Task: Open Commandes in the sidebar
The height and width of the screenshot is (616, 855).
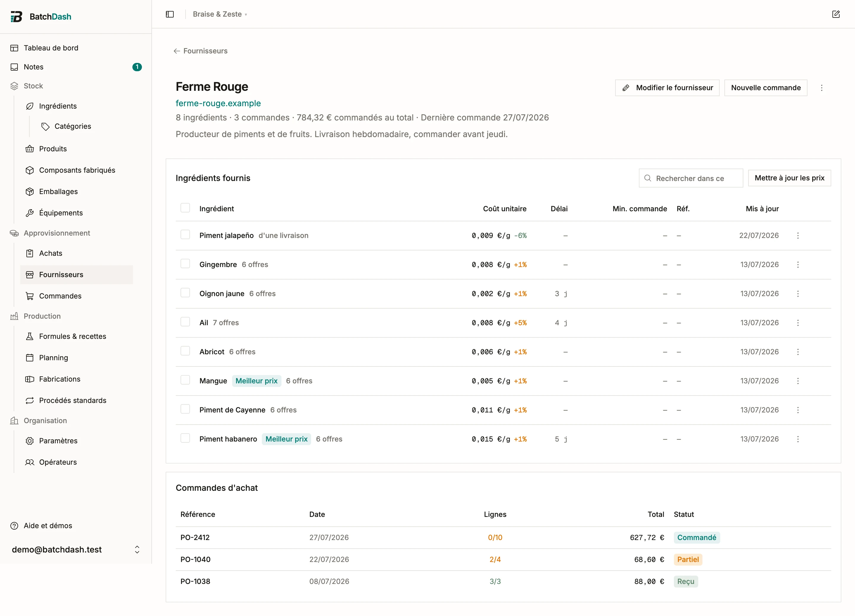Action: coord(77,296)
